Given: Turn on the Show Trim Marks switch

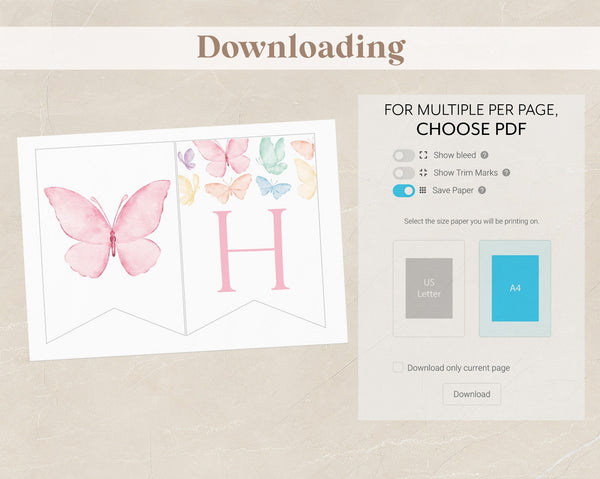Looking at the screenshot, I should click(404, 173).
